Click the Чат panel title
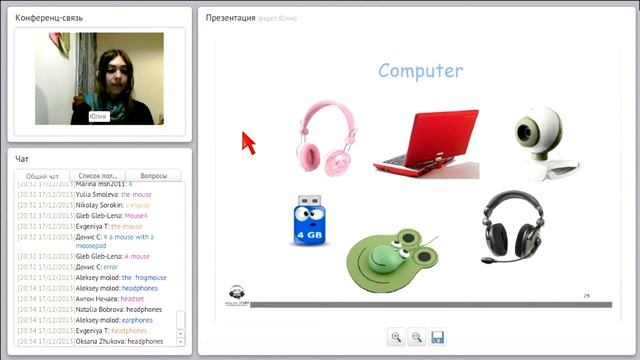 [22, 159]
